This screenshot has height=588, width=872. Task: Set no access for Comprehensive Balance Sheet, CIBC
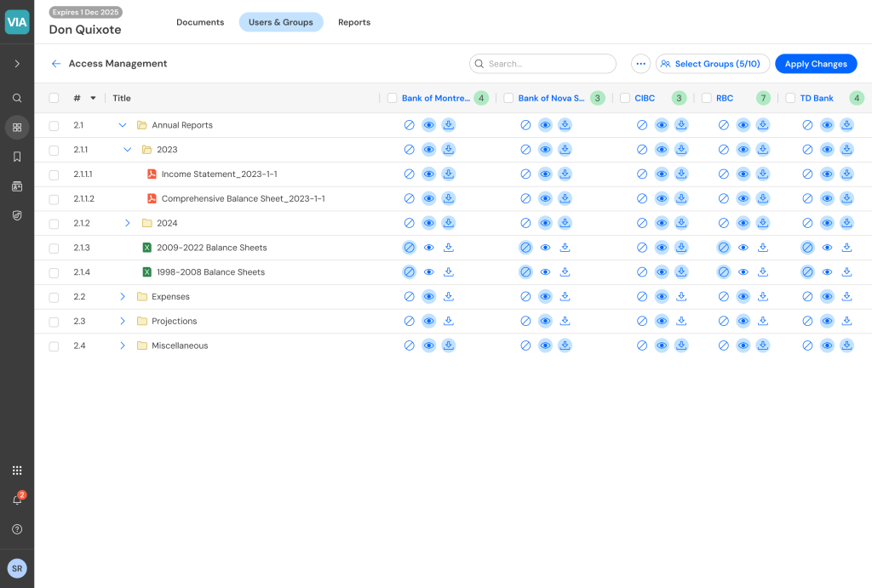[642, 198]
